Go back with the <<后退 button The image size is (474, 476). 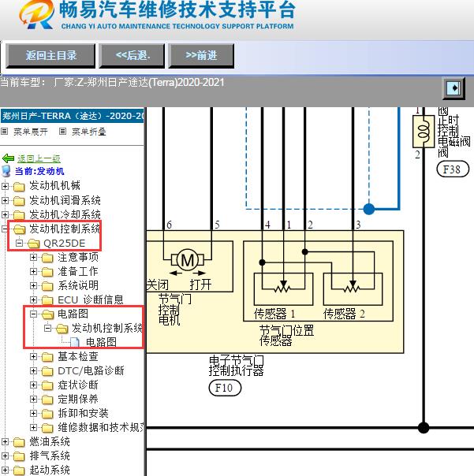132,55
